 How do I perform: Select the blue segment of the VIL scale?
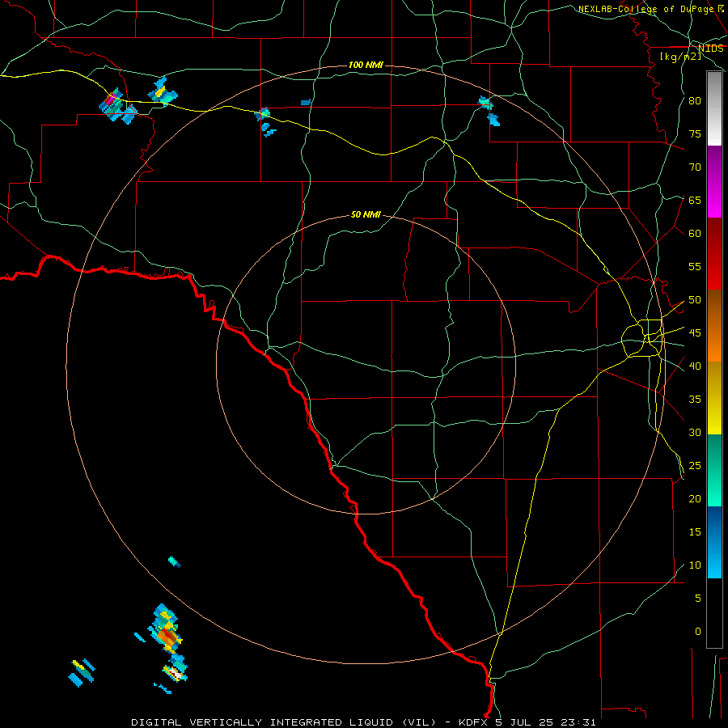[714, 542]
